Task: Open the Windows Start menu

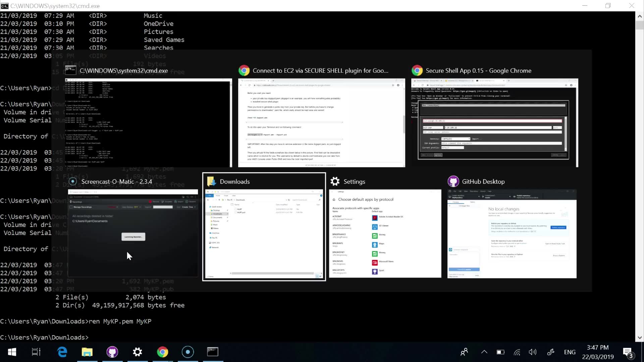Action: coord(12,352)
